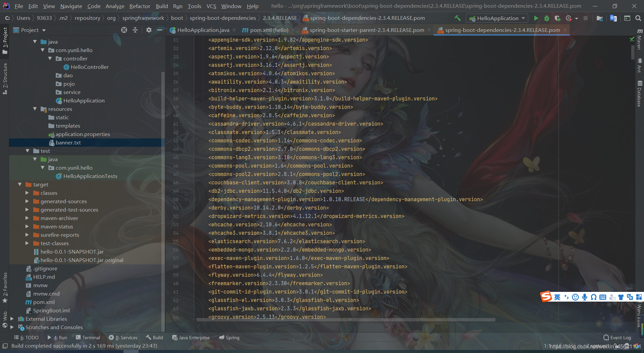The height and width of the screenshot is (353, 644).
Task: Close the spring-boot-starter-parent pom tab
Action: pos(429,30)
